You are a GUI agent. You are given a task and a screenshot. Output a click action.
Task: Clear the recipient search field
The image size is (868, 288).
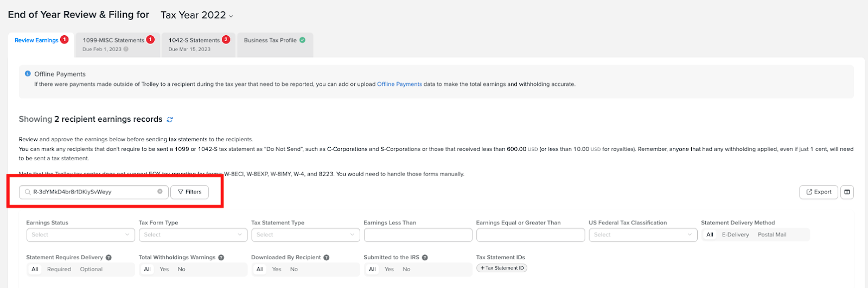click(160, 191)
